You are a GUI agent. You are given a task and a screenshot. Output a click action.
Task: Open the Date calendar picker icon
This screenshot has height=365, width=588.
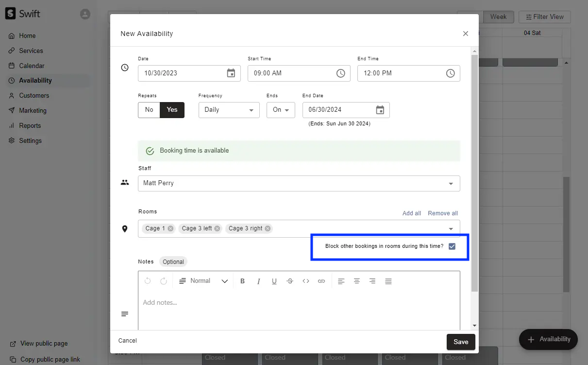point(231,73)
